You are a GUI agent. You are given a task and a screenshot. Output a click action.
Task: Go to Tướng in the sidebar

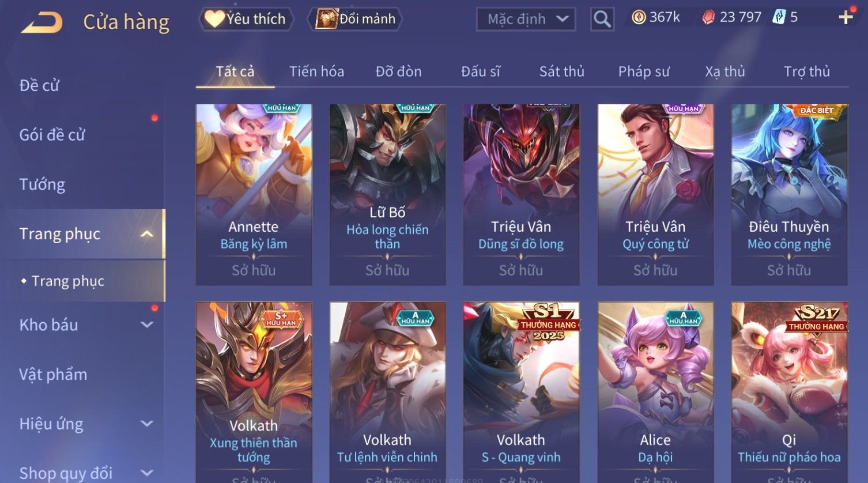(42, 184)
